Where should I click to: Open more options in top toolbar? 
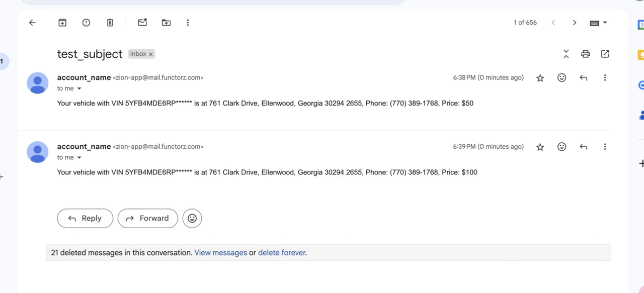[x=188, y=23]
